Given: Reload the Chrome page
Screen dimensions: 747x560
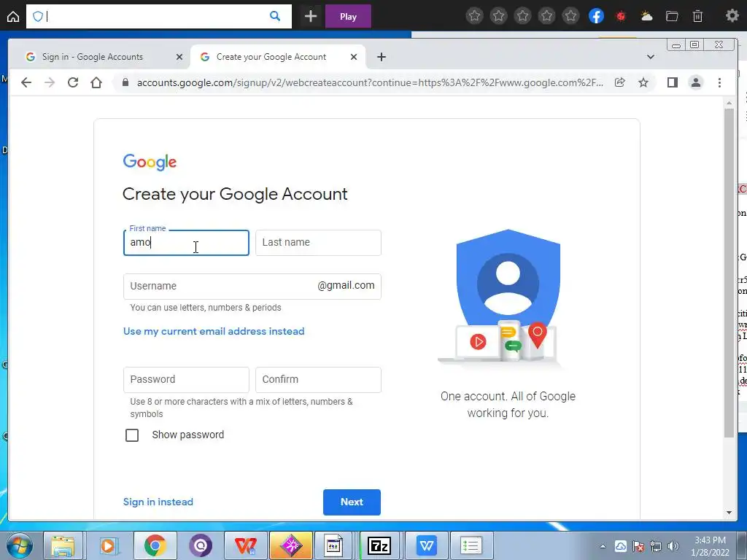Looking at the screenshot, I should (73, 82).
